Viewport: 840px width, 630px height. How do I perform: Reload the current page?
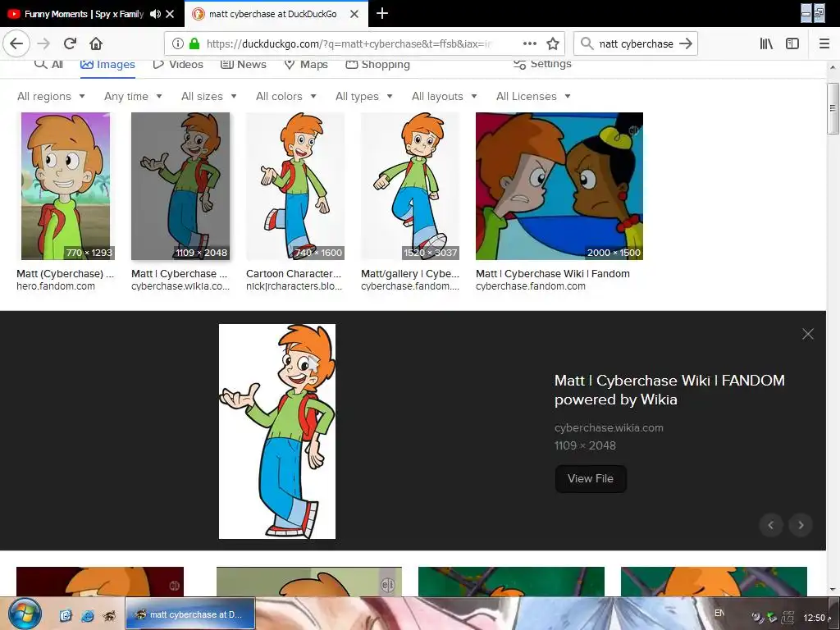[70, 43]
